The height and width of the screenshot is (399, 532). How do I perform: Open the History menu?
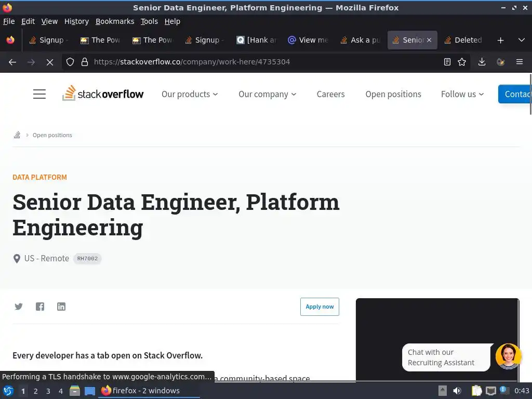click(77, 21)
